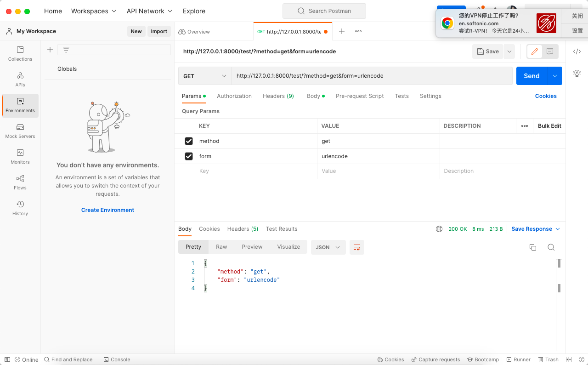Uncheck the method query parameter
Viewport: 588px width, 365px height.
click(189, 141)
